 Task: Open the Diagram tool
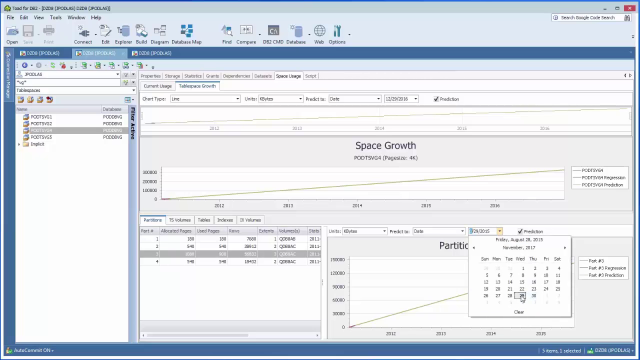coord(160,35)
